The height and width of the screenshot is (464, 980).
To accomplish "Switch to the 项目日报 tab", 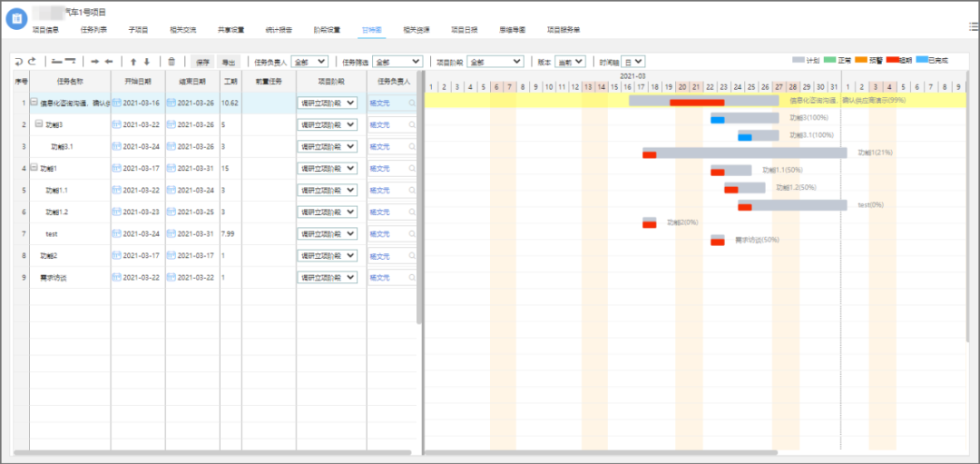I will [x=465, y=29].
